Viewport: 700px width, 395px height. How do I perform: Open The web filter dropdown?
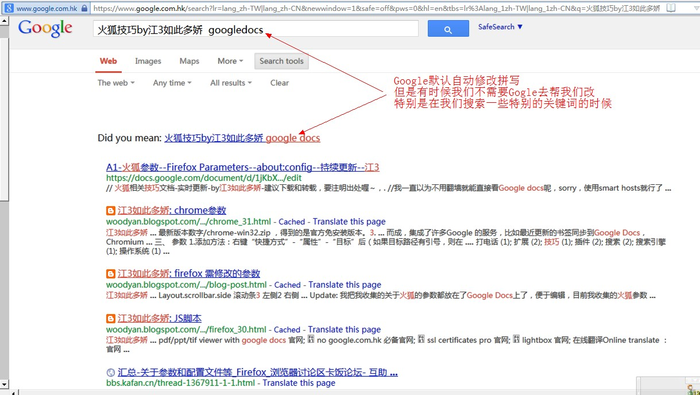(x=116, y=83)
